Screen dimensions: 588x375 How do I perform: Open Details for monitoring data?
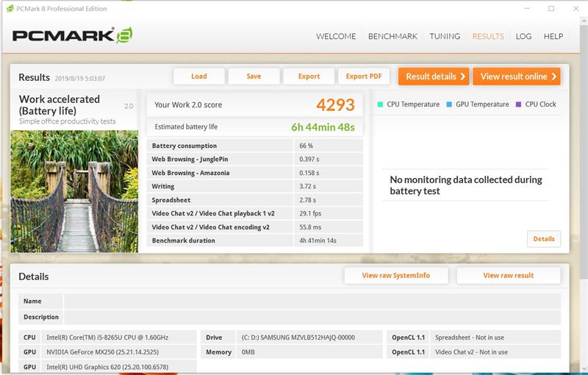point(544,239)
